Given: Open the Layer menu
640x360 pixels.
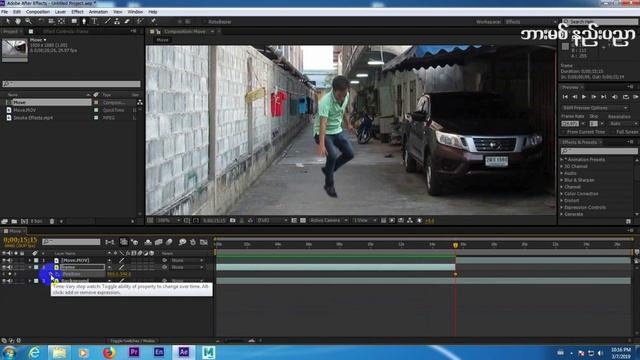Looking at the screenshot, I should click(60, 12).
